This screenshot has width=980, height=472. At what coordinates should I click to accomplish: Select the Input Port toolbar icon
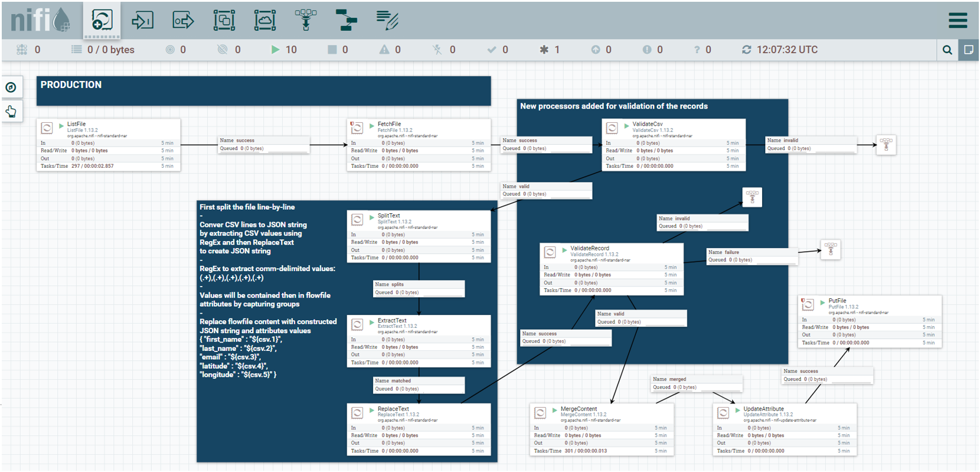point(142,21)
